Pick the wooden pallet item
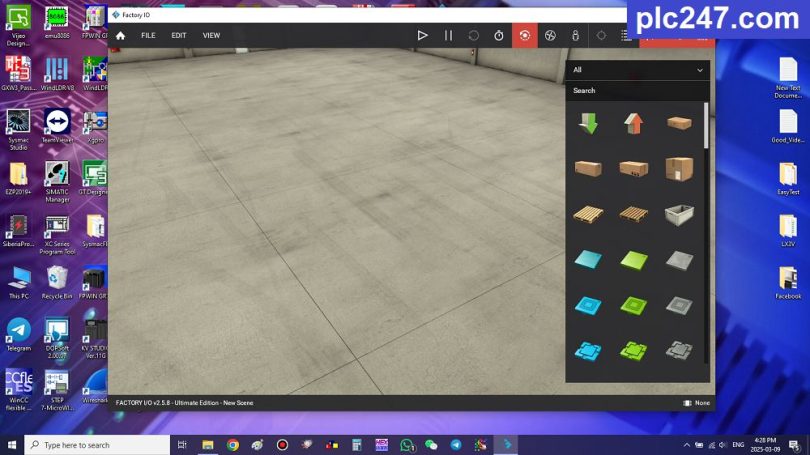810x455 pixels. [x=587, y=213]
